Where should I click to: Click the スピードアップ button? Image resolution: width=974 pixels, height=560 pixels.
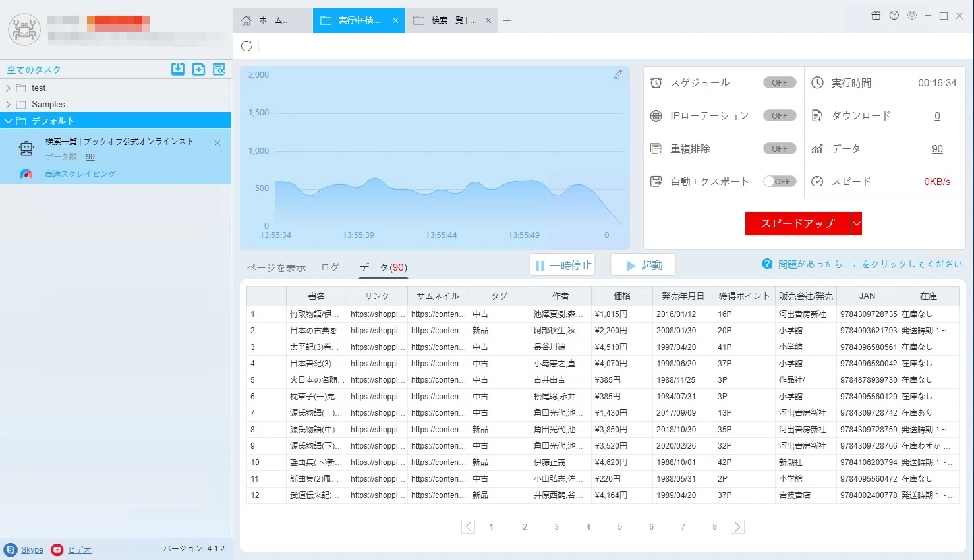[798, 223]
